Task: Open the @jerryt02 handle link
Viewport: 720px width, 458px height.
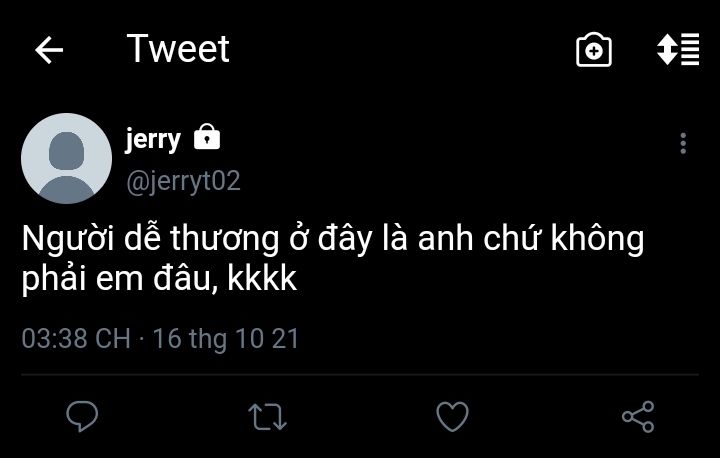Action: 182,181
